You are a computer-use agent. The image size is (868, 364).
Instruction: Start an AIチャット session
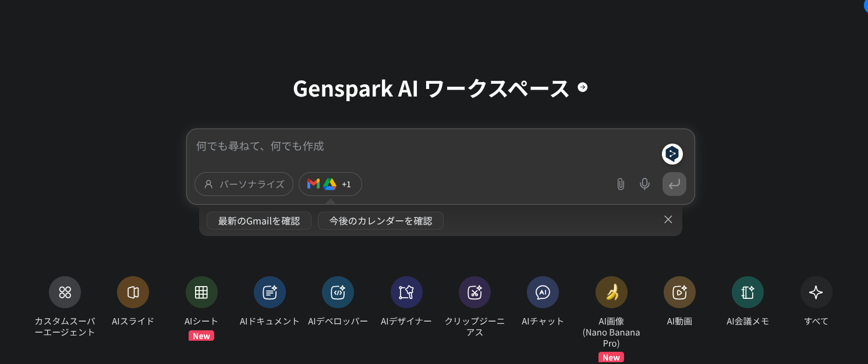point(543,292)
